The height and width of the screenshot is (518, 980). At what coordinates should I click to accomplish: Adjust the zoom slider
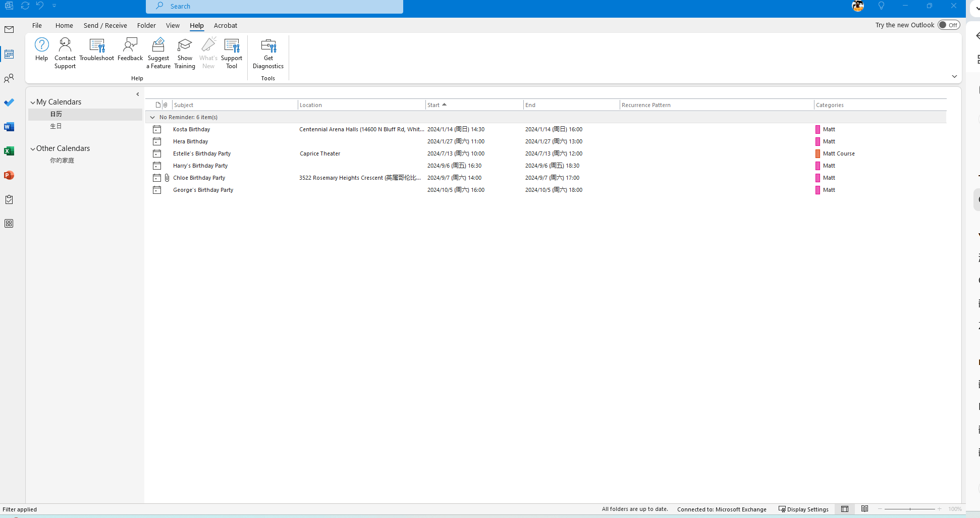click(x=909, y=509)
